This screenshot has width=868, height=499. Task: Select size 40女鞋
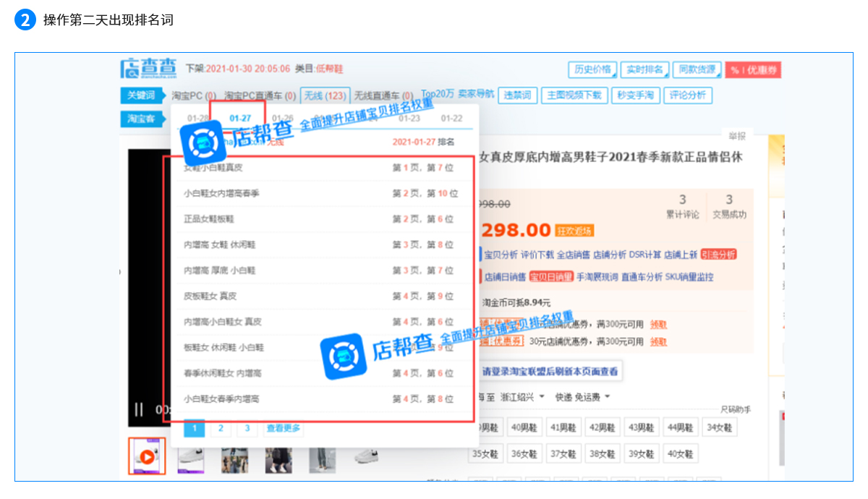[x=680, y=454]
